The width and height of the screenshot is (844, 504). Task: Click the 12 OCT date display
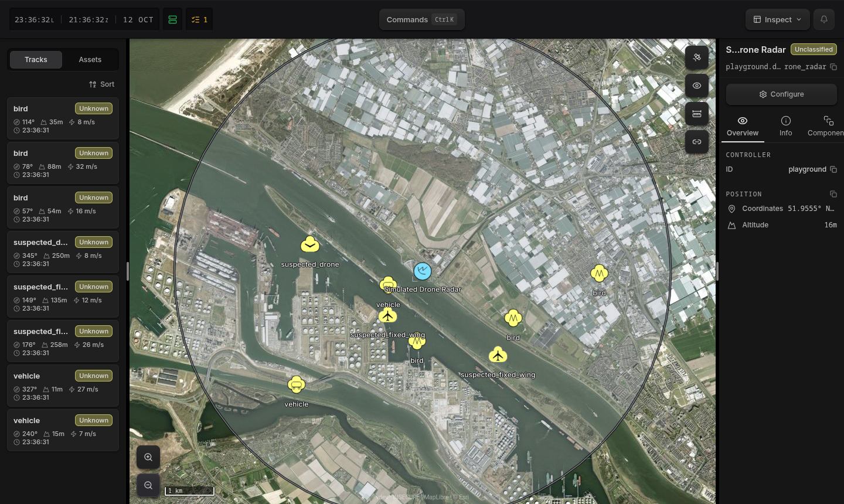pyautogui.click(x=138, y=19)
